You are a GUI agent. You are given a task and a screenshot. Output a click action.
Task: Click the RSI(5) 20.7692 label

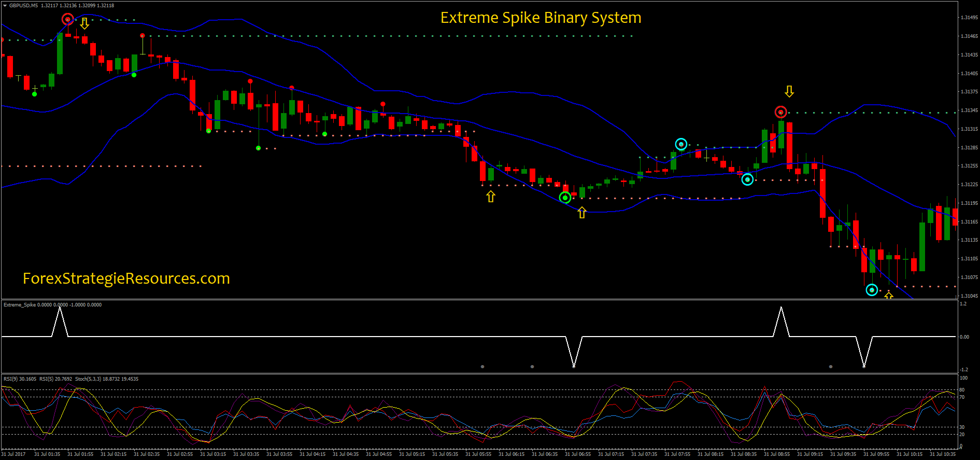click(x=55, y=379)
